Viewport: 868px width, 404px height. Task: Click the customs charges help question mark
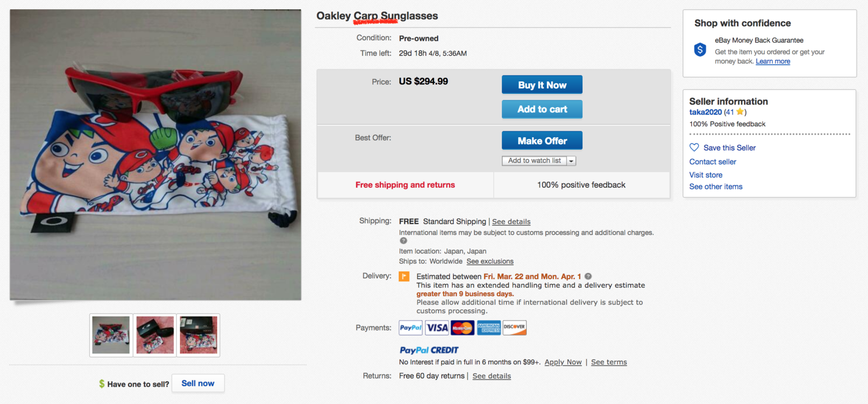(x=403, y=241)
